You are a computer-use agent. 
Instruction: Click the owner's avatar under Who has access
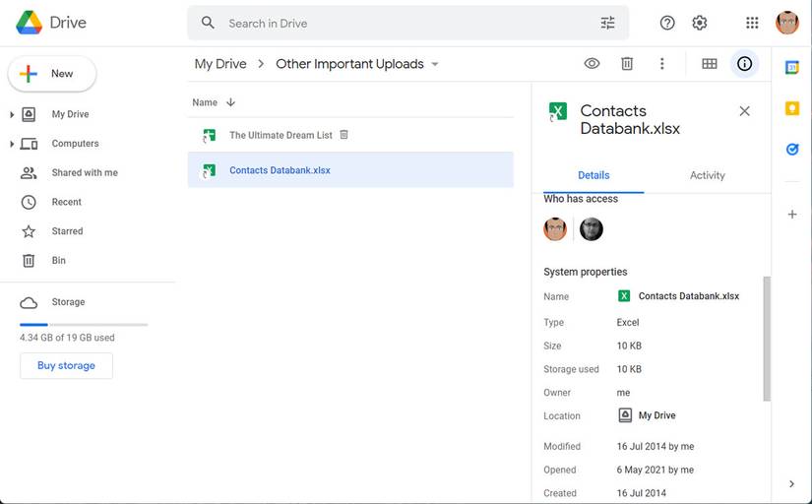pos(555,229)
